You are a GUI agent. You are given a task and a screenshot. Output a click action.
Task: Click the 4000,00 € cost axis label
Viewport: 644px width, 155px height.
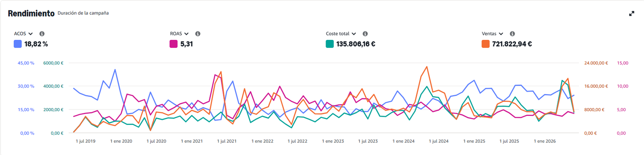[x=53, y=86]
